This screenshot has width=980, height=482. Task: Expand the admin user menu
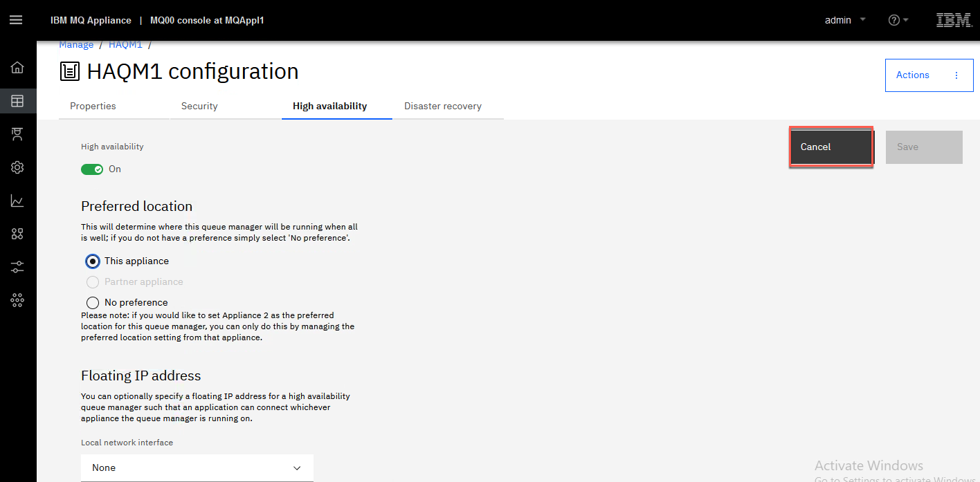click(x=845, y=20)
